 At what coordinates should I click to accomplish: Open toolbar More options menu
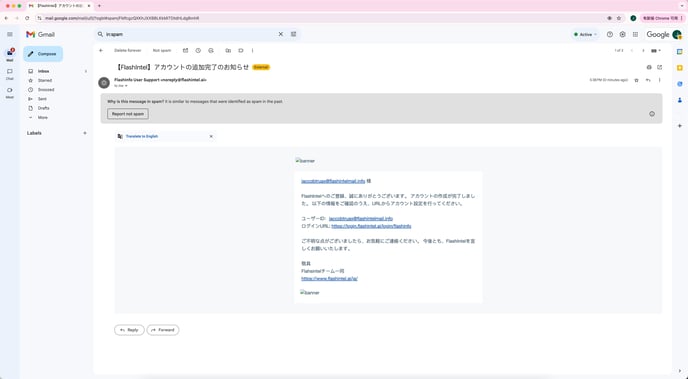pos(253,50)
